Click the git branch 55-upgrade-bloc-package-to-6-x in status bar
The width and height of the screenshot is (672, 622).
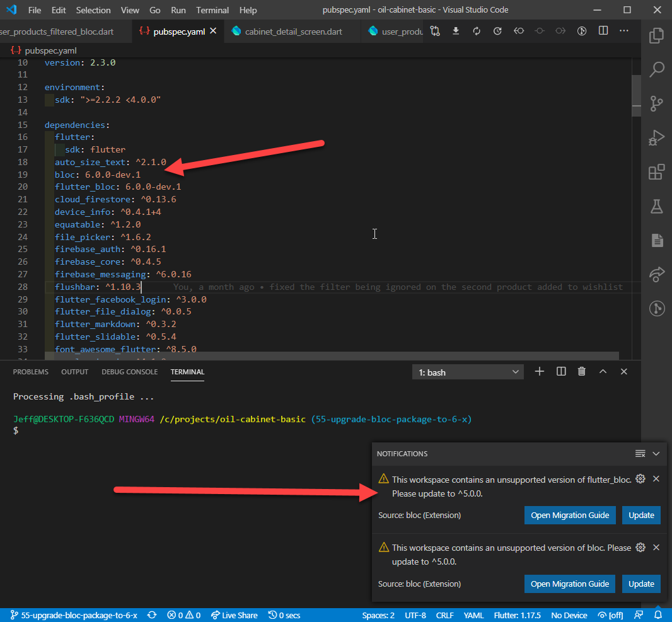coord(73,615)
